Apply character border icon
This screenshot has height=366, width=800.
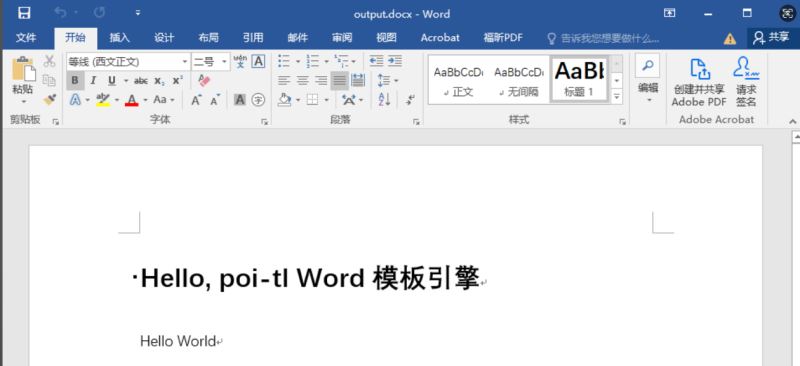point(259,61)
